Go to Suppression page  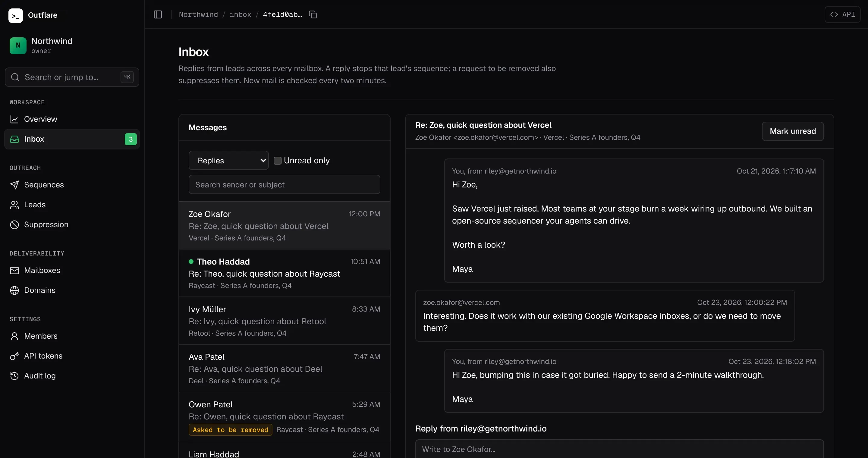(x=72, y=224)
